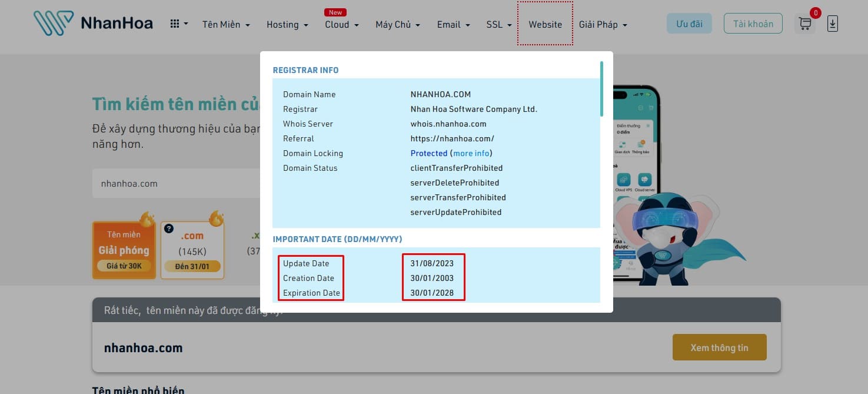Click the domain search input field
This screenshot has height=394, width=868.
tap(175, 183)
